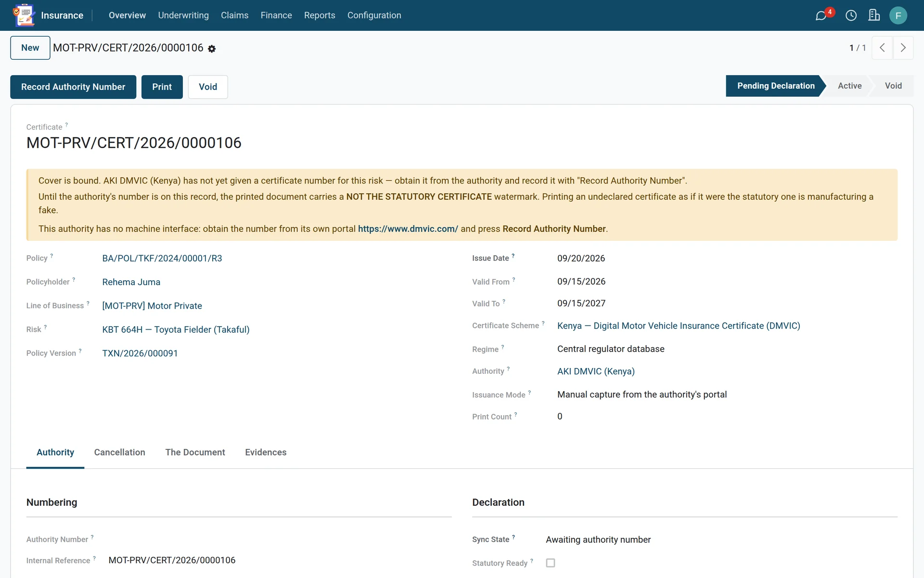
Task: Select the Active status stage
Action: tap(849, 86)
